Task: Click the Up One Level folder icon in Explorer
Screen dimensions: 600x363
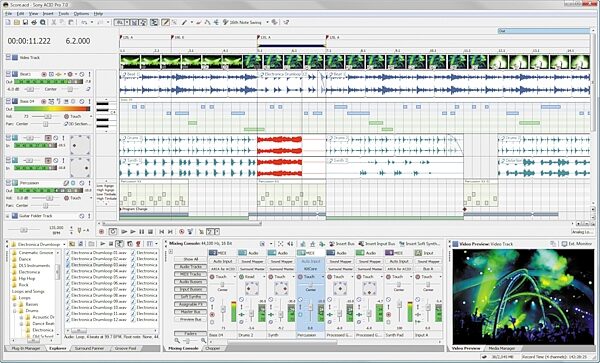Action: click(72, 244)
